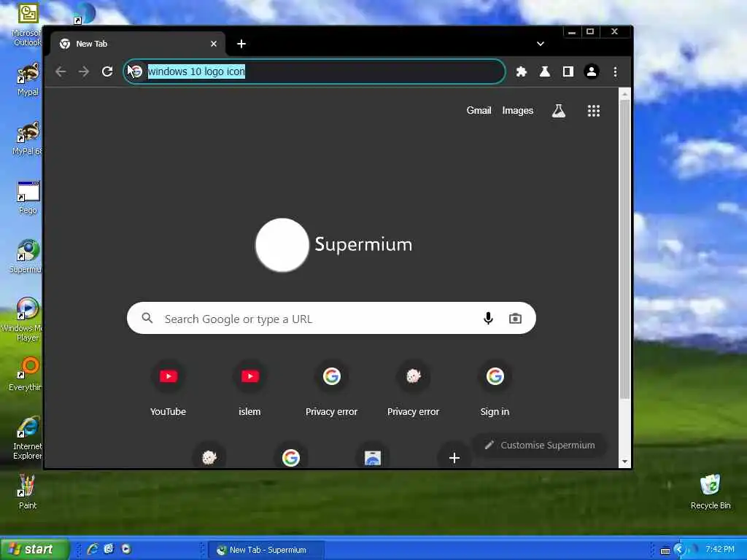Expand the tab search chevron

coord(541,44)
